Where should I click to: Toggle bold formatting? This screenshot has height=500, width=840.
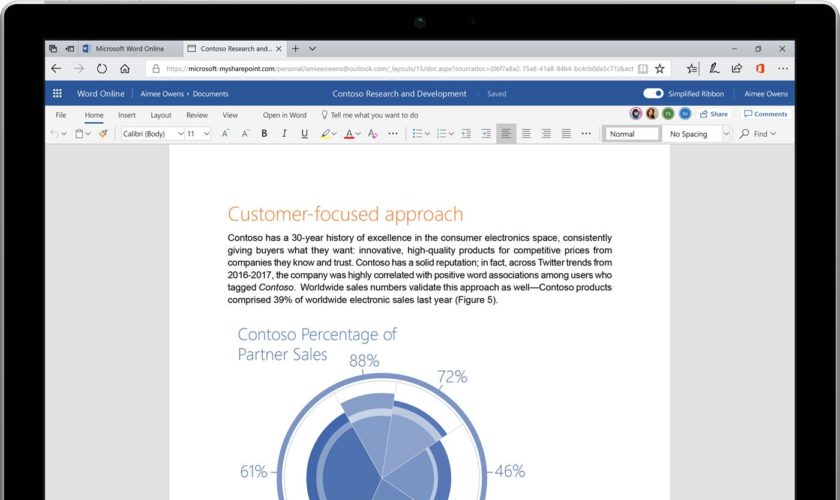pos(264,134)
